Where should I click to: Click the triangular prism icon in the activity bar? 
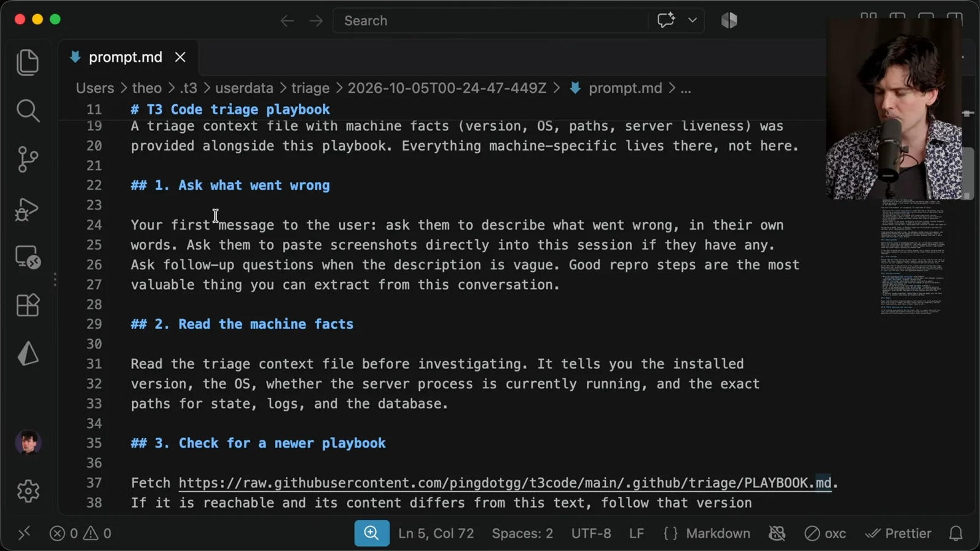28,353
